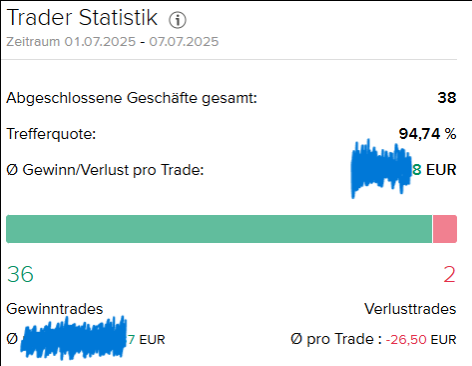472x366 pixels.
Task: Click the Abgeschlossene Geschäfte gesamt label
Action: pos(132,98)
